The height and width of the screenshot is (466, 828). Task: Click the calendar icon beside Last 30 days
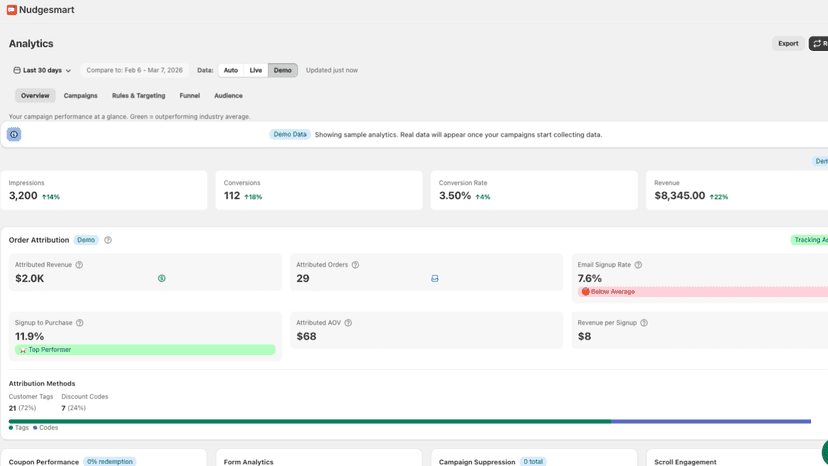17,70
